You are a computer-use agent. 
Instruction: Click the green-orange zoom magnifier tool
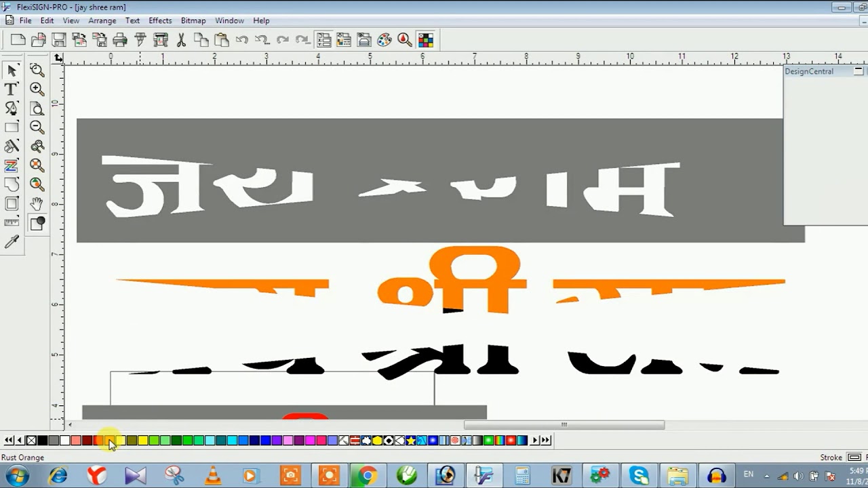37,184
